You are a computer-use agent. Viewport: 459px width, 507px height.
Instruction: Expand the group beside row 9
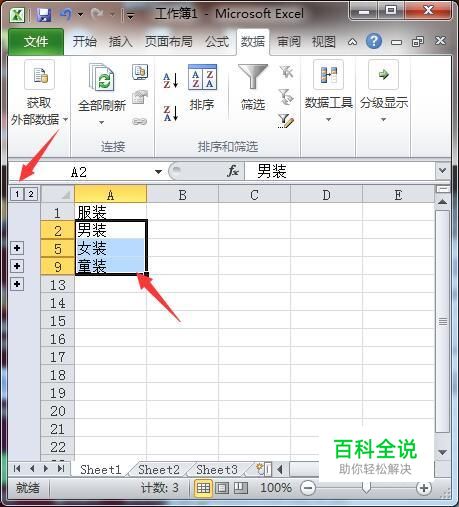point(17,266)
